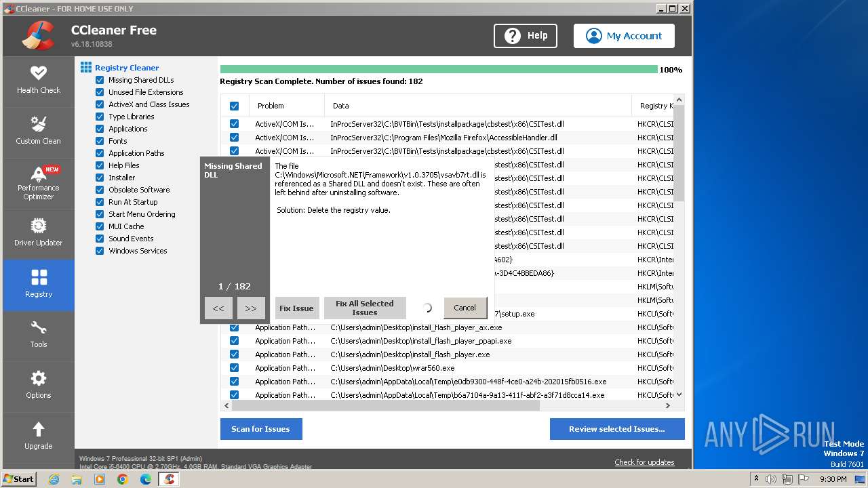Click the Registry Cleaner heading
Screen dimensions: 868x488
click(127, 68)
